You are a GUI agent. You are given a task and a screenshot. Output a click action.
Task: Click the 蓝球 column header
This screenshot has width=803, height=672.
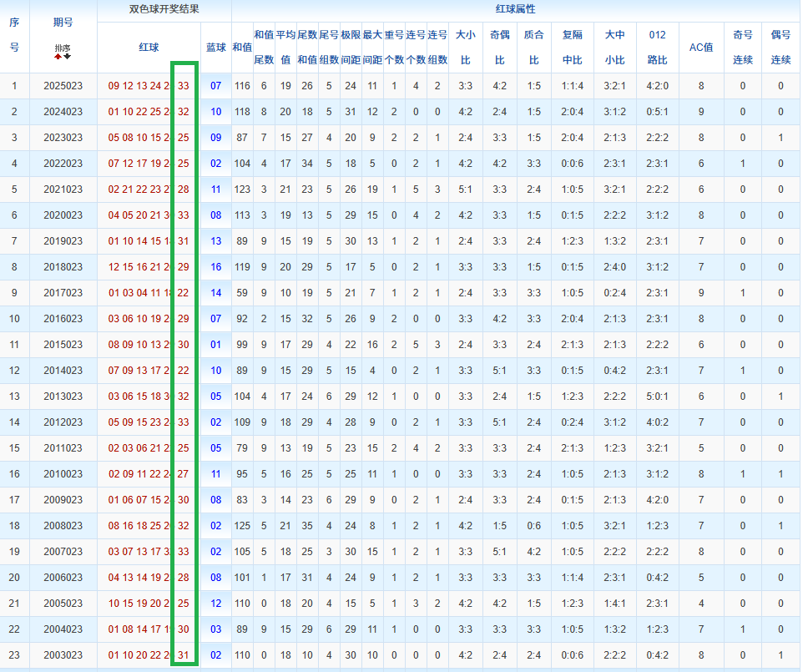point(215,48)
